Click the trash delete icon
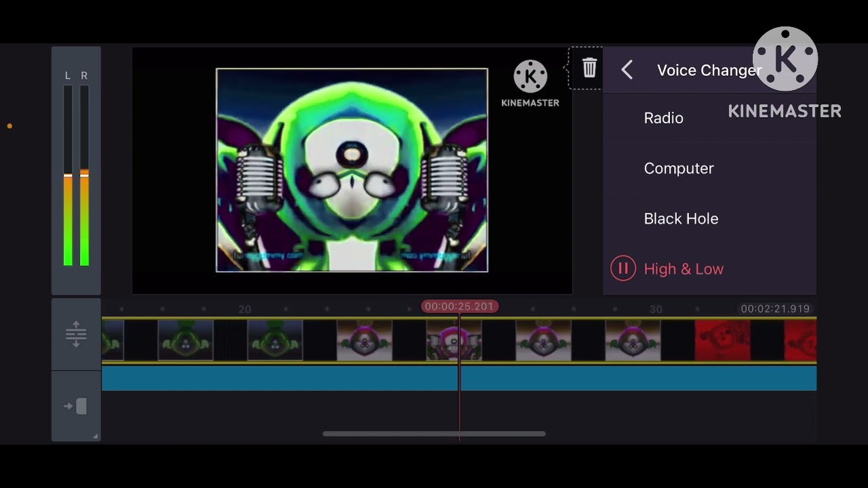Image resolution: width=868 pixels, height=488 pixels. 589,68
